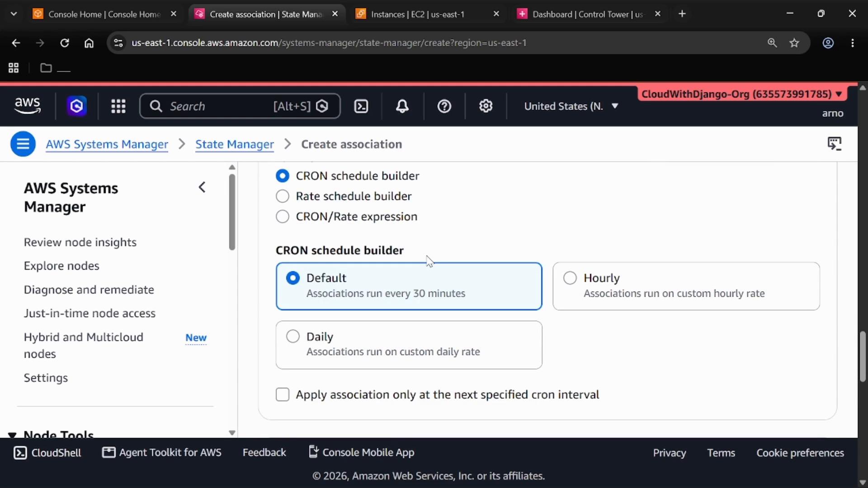Open the browser tab search dropdown
This screenshot has width=868, height=488.
point(14,14)
